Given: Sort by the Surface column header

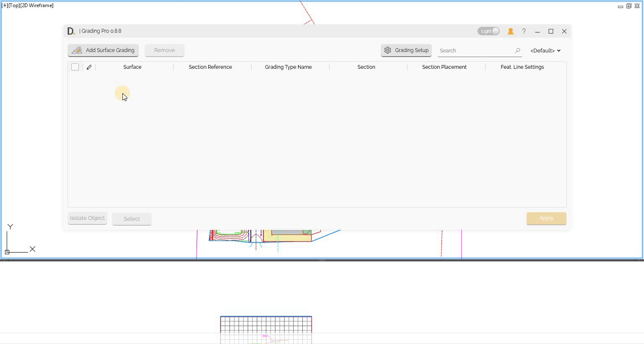Looking at the screenshot, I should tap(132, 67).
